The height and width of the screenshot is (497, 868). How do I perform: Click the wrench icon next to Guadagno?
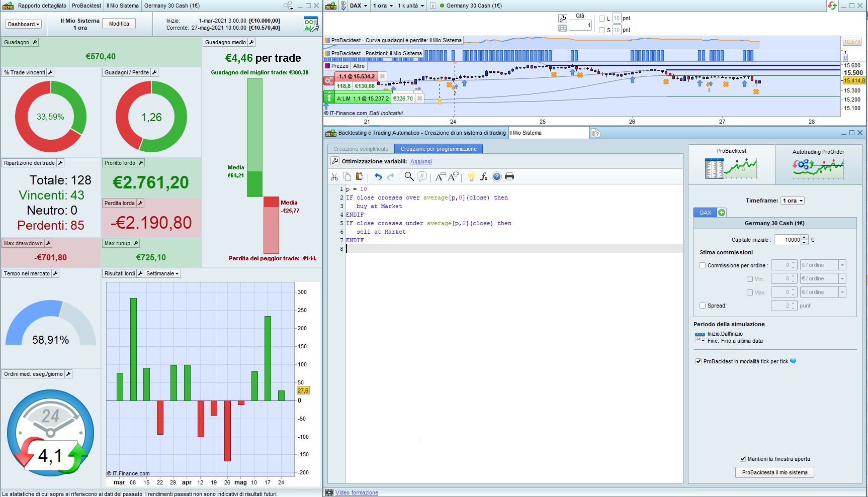pyautogui.click(x=35, y=42)
